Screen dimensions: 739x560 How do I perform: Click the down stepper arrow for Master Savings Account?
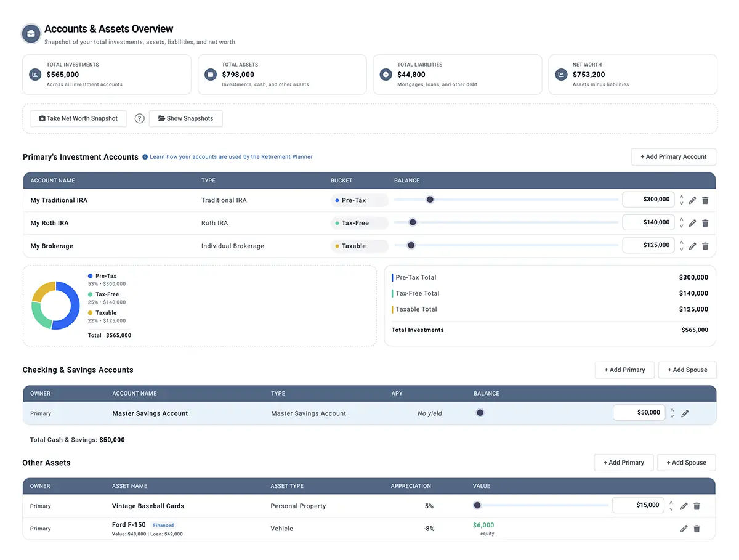pos(672,415)
